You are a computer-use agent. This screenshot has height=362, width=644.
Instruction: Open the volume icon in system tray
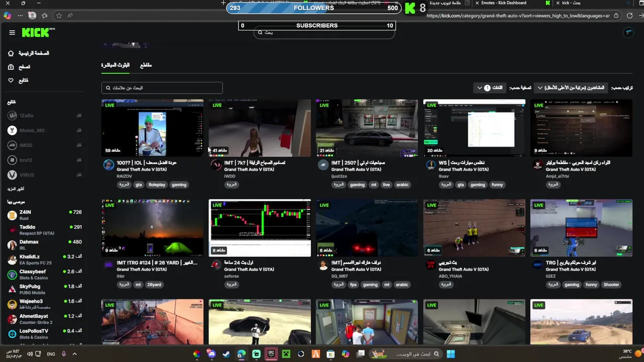[x=30, y=354]
